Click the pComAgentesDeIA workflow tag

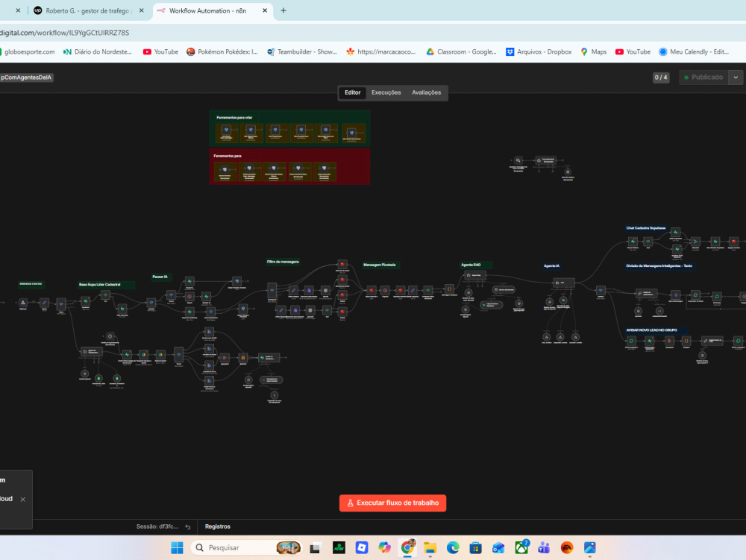[x=26, y=78]
